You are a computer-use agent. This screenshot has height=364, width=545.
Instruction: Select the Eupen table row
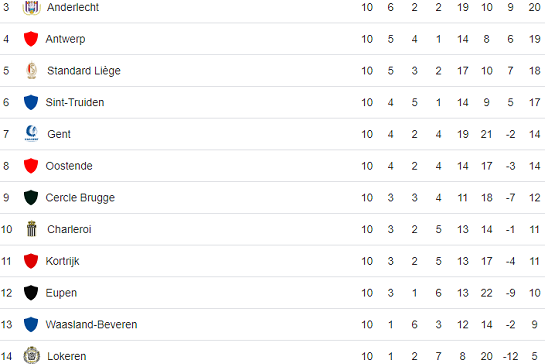pos(272,293)
